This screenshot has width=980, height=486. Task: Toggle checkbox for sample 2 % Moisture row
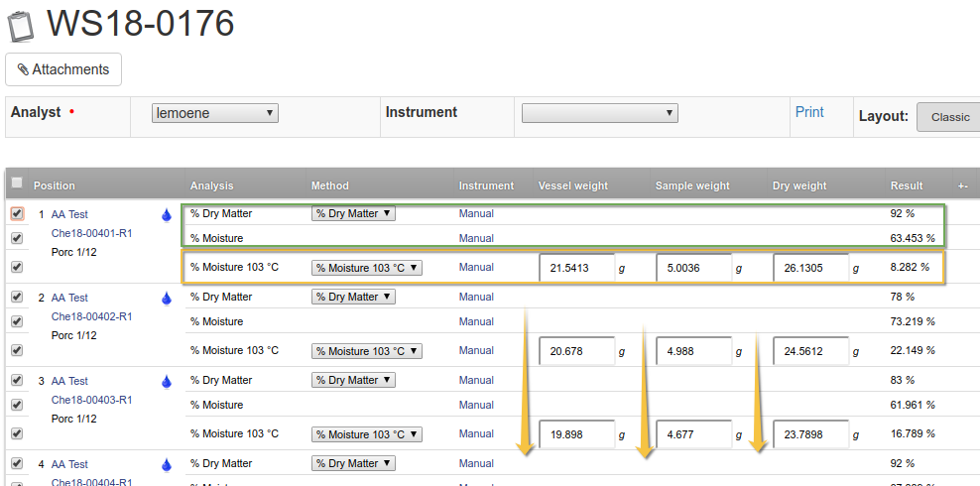click(17, 321)
